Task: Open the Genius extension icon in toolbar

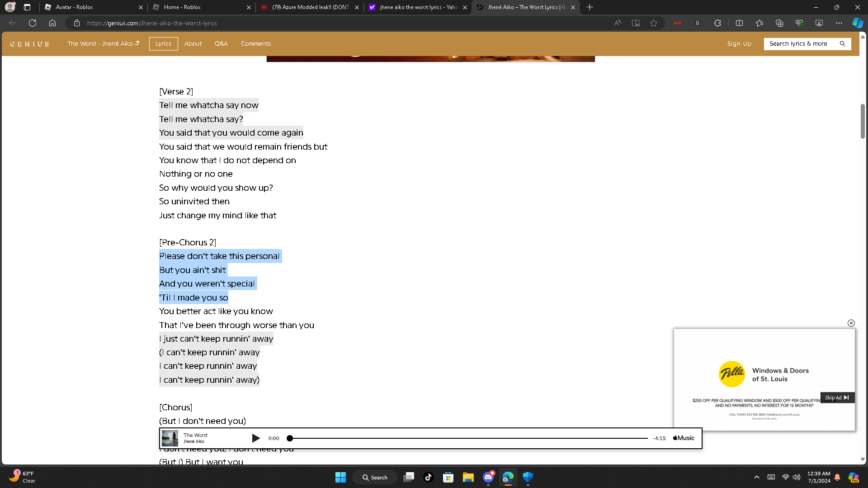Action: [x=698, y=23]
